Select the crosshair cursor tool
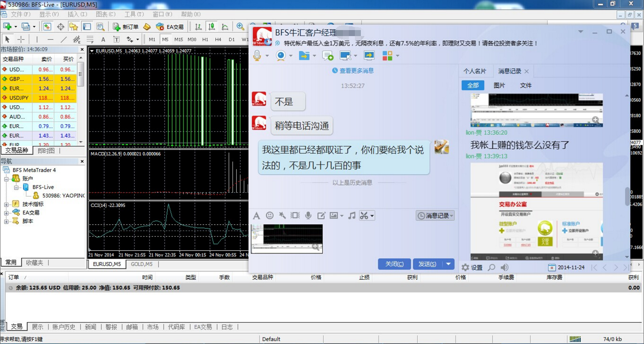The image size is (644, 344). pos(21,40)
